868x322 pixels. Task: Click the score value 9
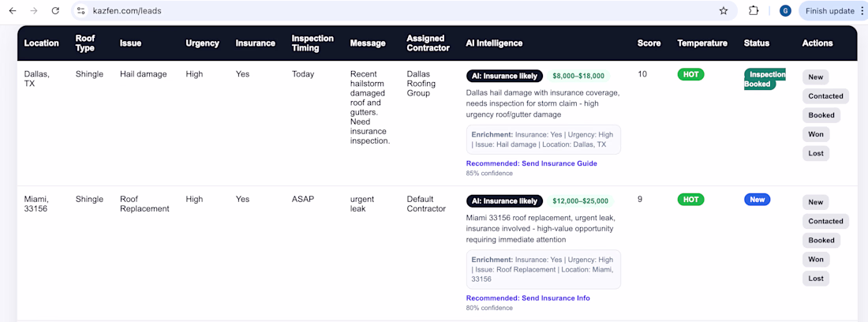[640, 199]
